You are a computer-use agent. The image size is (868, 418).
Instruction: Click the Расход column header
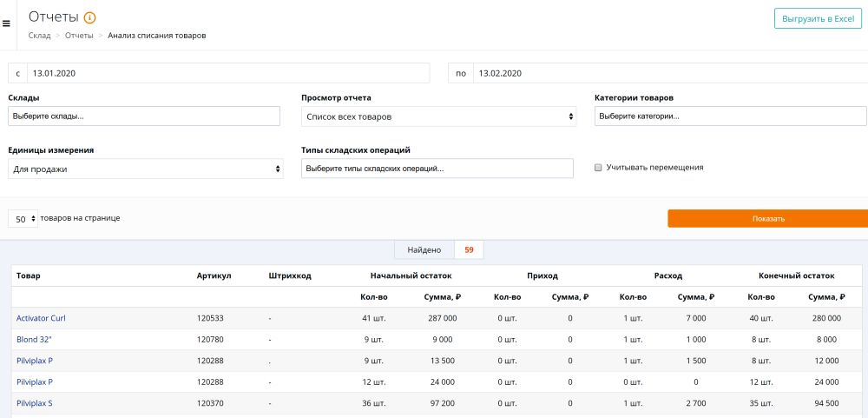(x=668, y=275)
